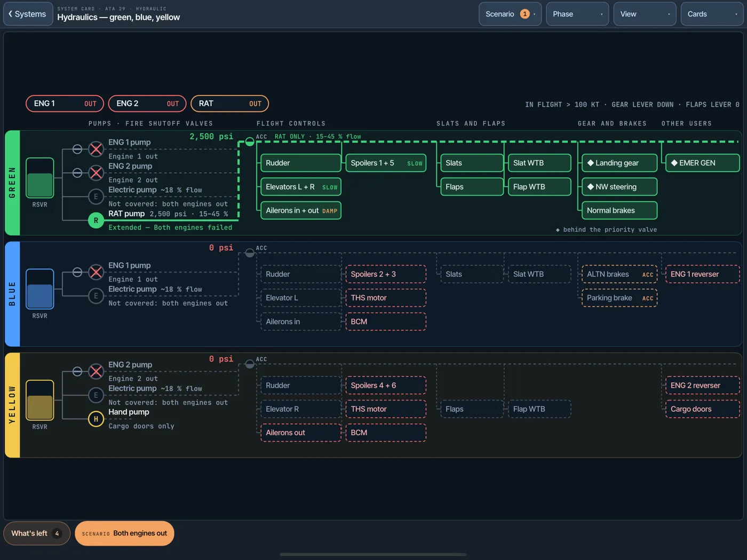747x560 pixels.
Task: Select the yellow electric pump E icon
Action: point(96,395)
